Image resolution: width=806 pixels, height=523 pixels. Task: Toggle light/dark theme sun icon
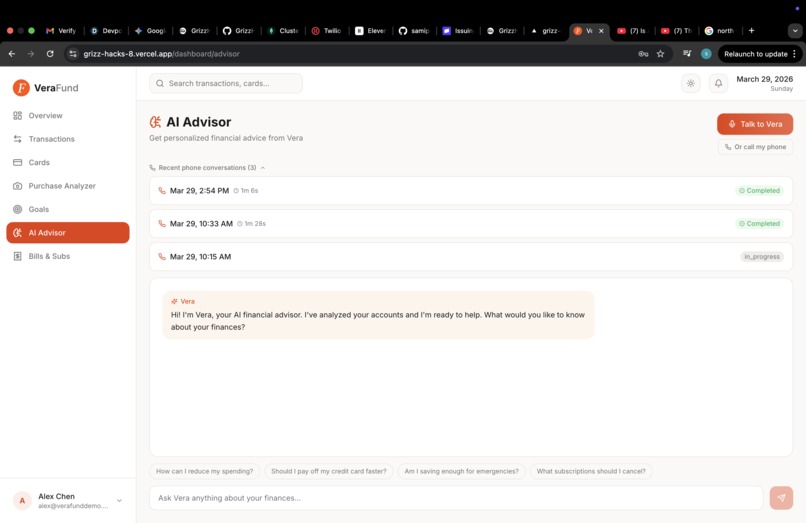coord(690,83)
